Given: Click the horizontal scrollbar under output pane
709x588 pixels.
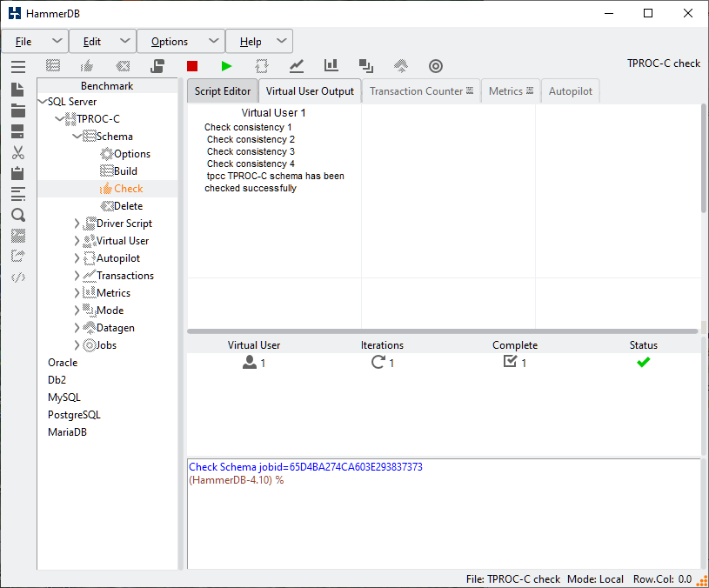Looking at the screenshot, I should (x=442, y=331).
